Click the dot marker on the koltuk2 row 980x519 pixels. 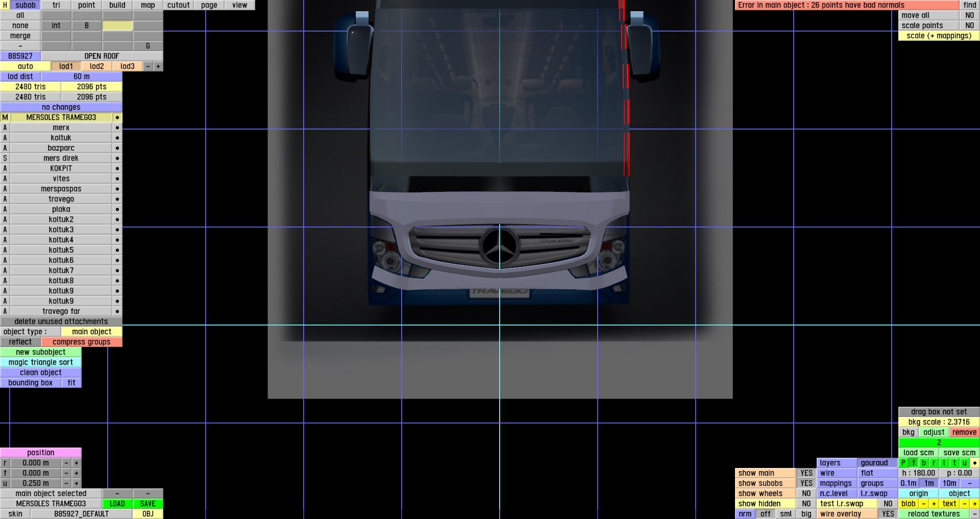coord(117,219)
